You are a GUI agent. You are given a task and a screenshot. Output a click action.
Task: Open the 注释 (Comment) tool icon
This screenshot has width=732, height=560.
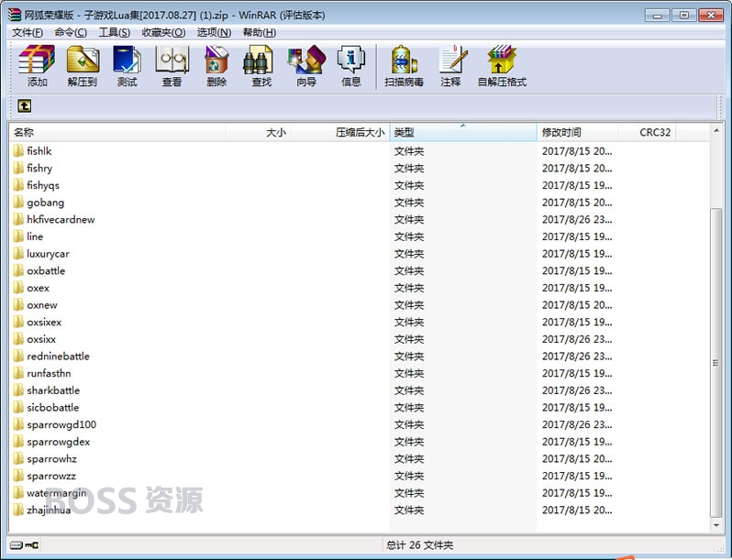(452, 60)
